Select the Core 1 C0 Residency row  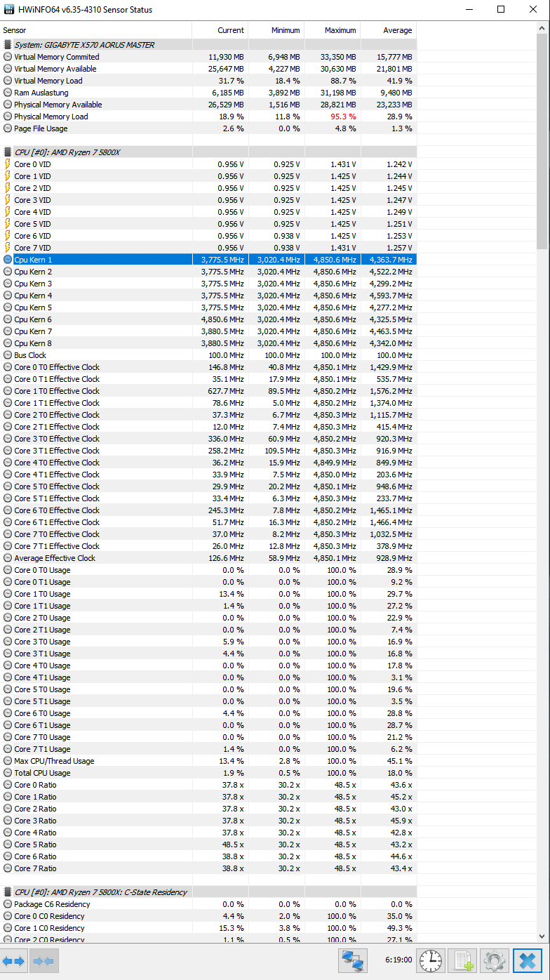tap(208, 928)
